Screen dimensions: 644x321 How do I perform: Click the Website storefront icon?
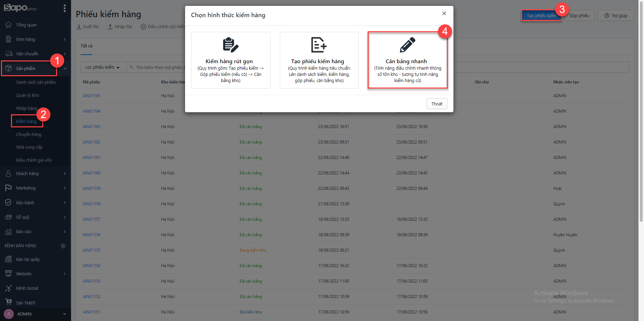pos(9,274)
